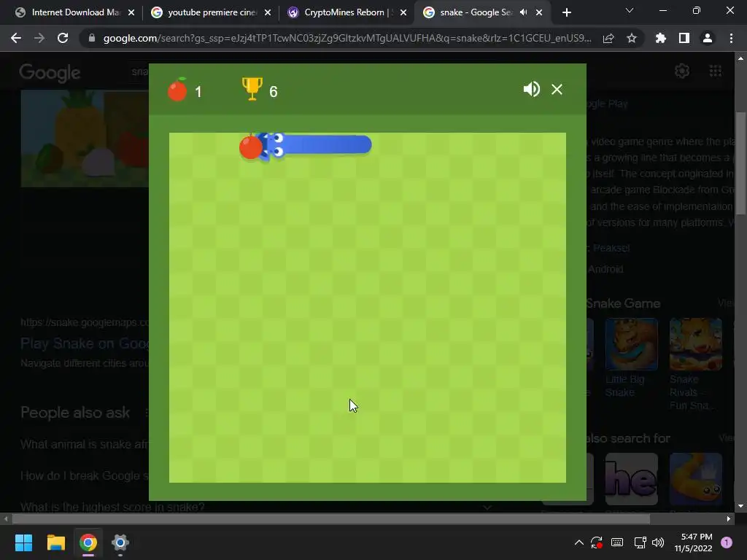Viewport: 747px width, 560px height.
Task: Open the Peaksel developer link
Action: tap(611, 248)
